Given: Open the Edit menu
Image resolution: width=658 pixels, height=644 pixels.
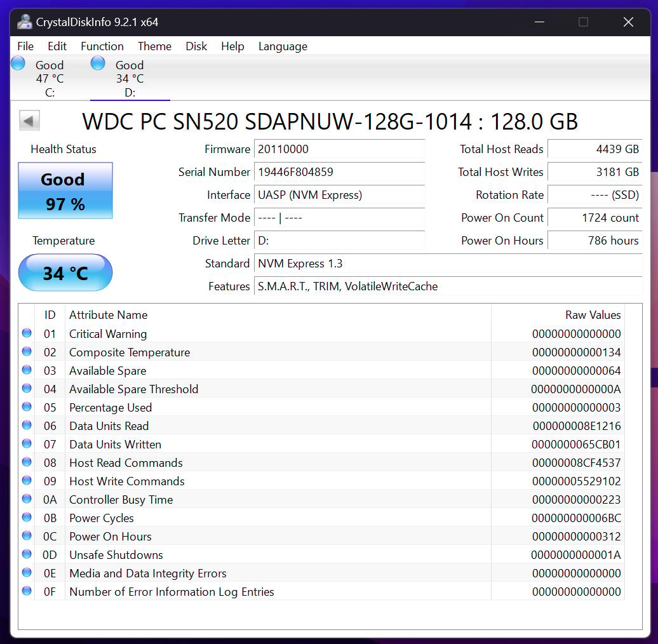Looking at the screenshot, I should [x=57, y=46].
